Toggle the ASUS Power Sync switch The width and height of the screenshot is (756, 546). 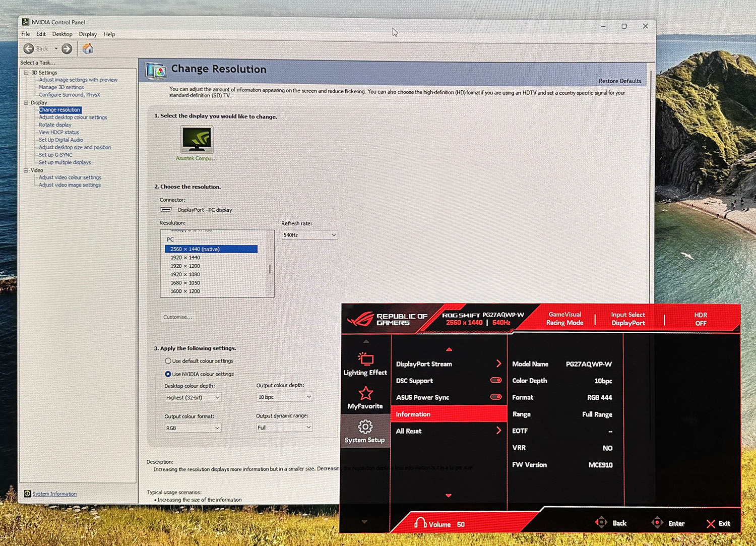click(496, 397)
